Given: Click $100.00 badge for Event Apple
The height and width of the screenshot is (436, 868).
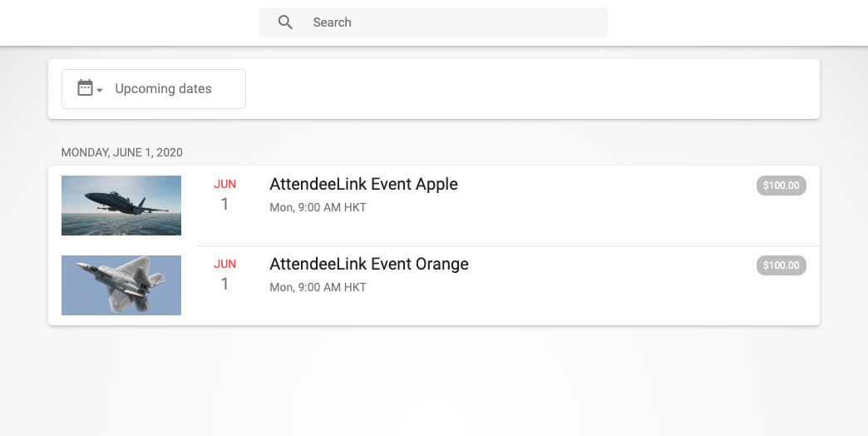Looking at the screenshot, I should 781,186.
